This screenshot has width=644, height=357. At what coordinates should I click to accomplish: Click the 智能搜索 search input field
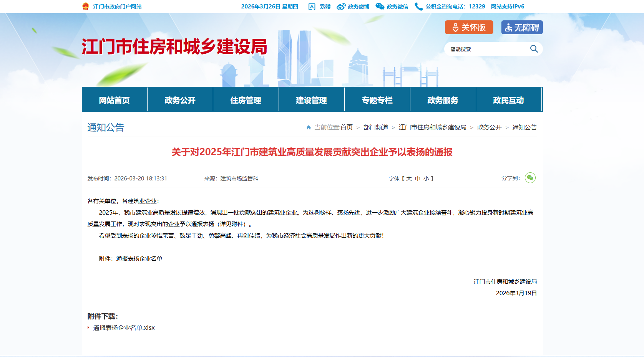486,49
